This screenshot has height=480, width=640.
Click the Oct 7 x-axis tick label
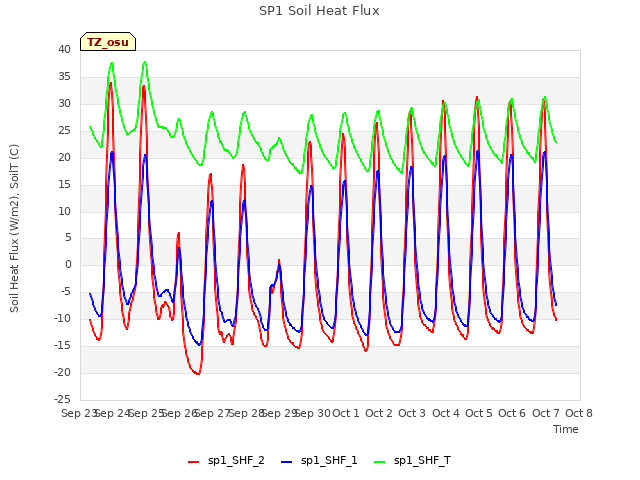click(x=546, y=413)
